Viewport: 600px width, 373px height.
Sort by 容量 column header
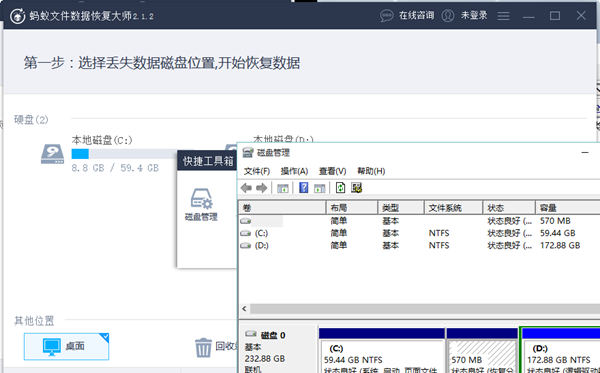pyautogui.click(x=567, y=208)
